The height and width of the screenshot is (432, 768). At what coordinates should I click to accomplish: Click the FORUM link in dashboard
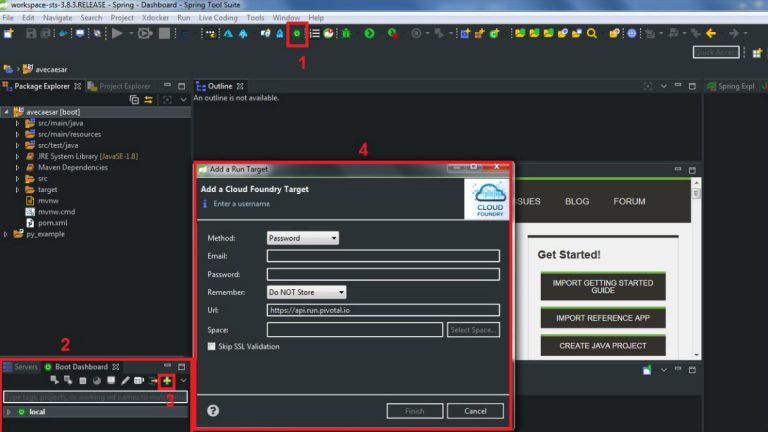629,201
